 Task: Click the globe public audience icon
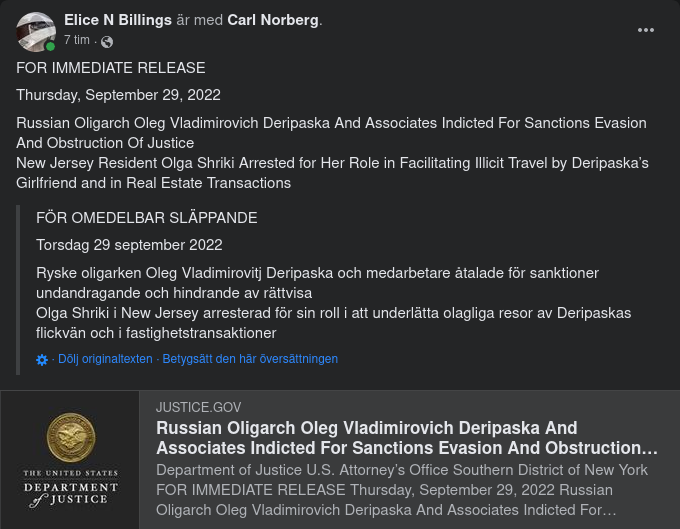point(107,41)
